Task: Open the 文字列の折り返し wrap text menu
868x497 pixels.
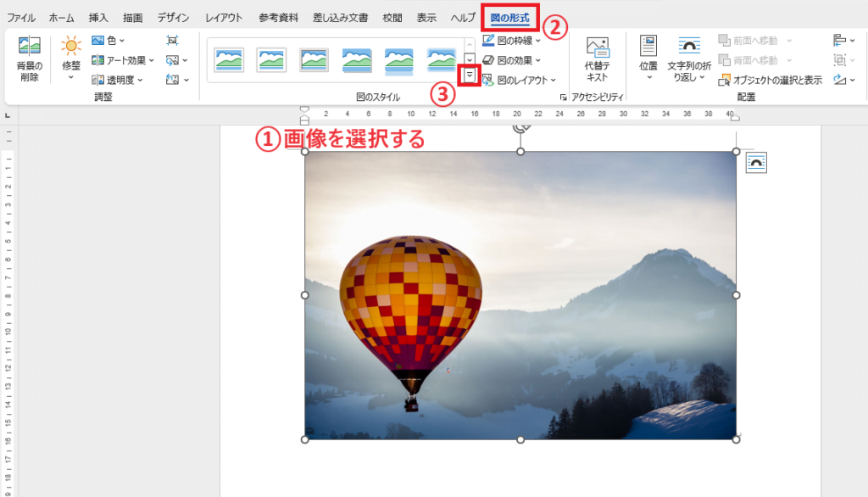Action: [688, 60]
